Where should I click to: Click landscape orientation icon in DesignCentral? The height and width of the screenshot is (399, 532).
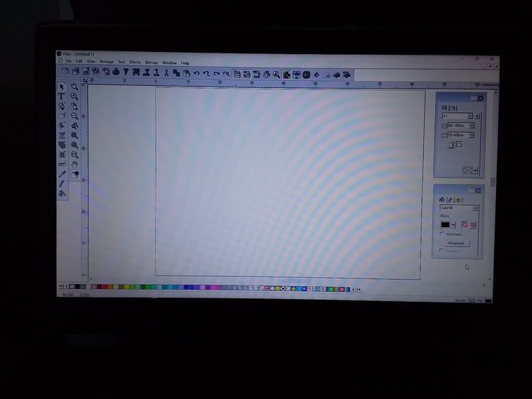(x=459, y=145)
